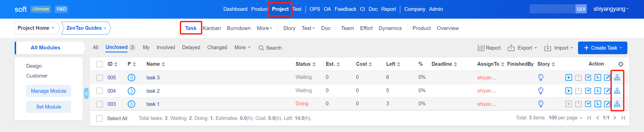
Task: Click the edit pencil icon for task 3
Action: pos(607,77)
